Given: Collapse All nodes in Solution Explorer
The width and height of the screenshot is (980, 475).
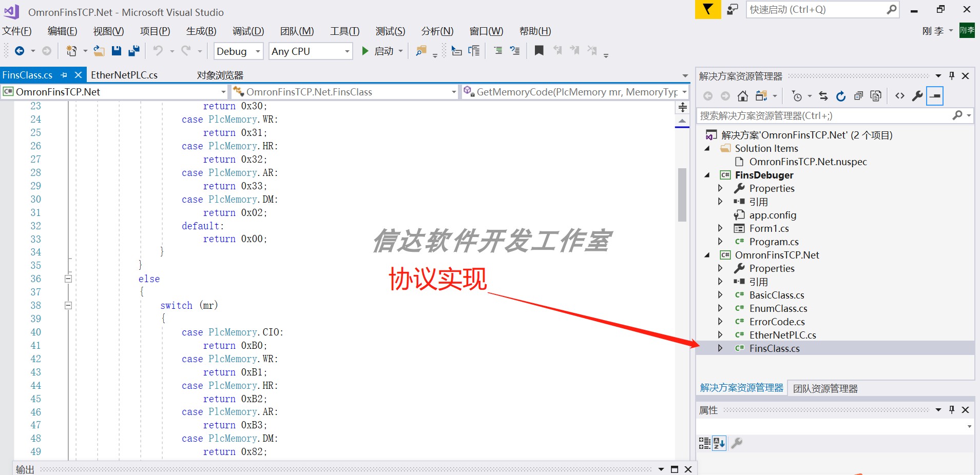Looking at the screenshot, I should pos(858,96).
